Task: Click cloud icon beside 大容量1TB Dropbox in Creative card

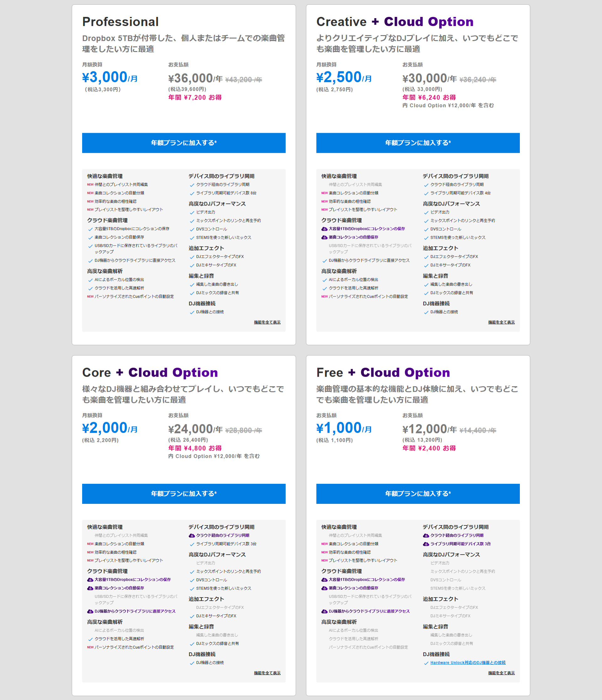Action: [x=324, y=229]
